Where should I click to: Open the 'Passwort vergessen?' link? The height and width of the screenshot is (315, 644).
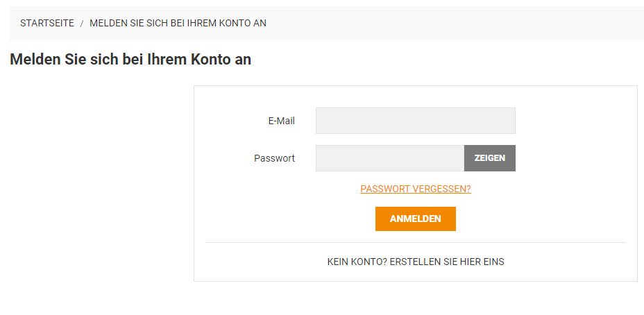click(416, 189)
